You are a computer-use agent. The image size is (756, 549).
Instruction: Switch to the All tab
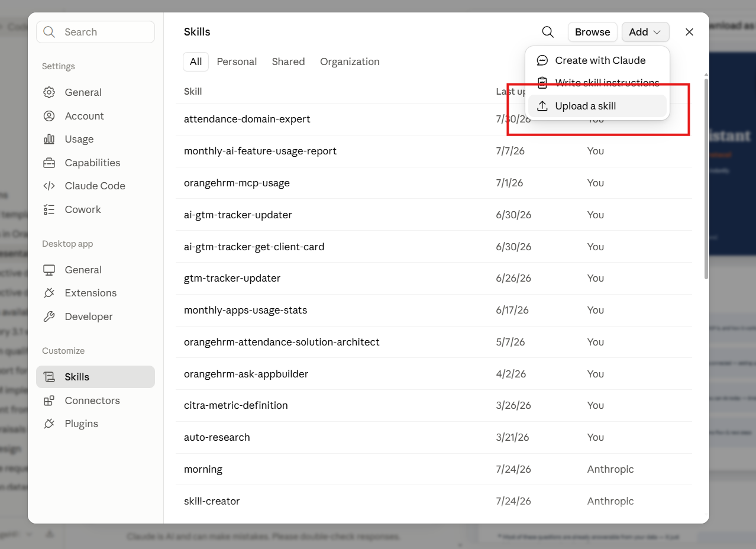(x=196, y=62)
